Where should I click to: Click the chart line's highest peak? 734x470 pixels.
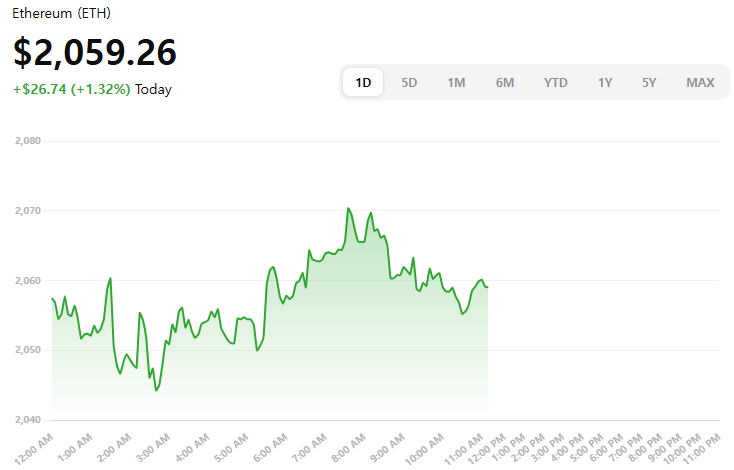(348, 208)
